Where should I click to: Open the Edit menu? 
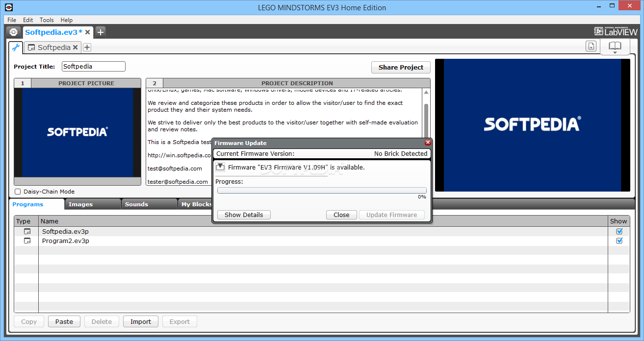[28, 20]
